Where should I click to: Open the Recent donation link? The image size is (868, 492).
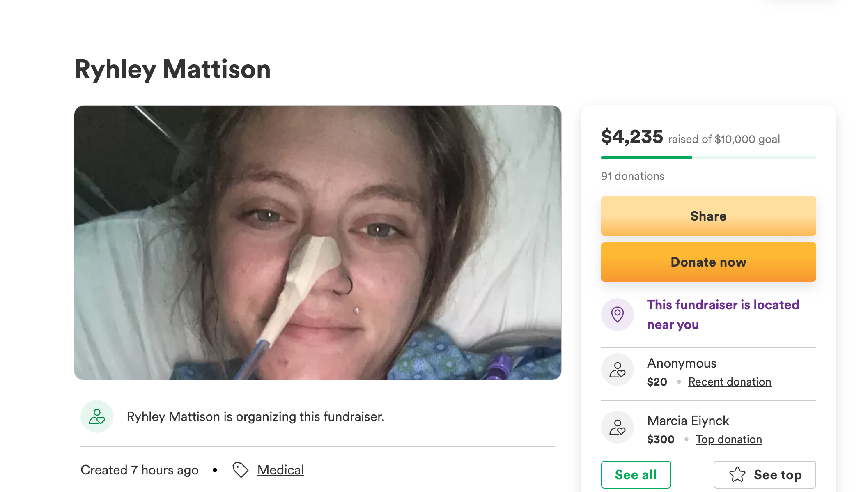click(x=730, y=382)
